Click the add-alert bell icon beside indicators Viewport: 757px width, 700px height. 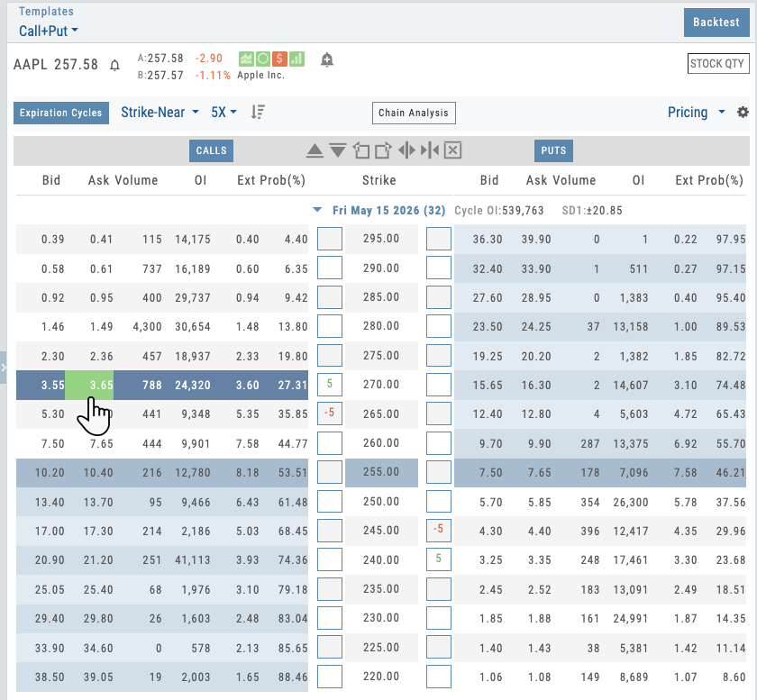pos(326,60)
